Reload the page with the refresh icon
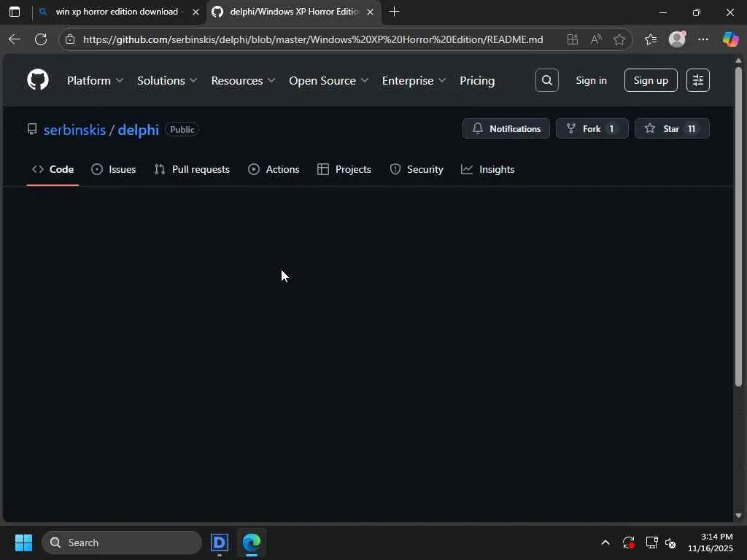Viewport: 747px width, 560px height. tap(41, 39)
